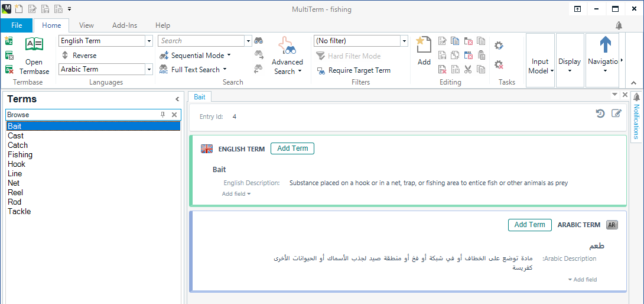Click the UK flag icon beside English Term
Screen dimensions: 644x304
click(x=207, y=149)
